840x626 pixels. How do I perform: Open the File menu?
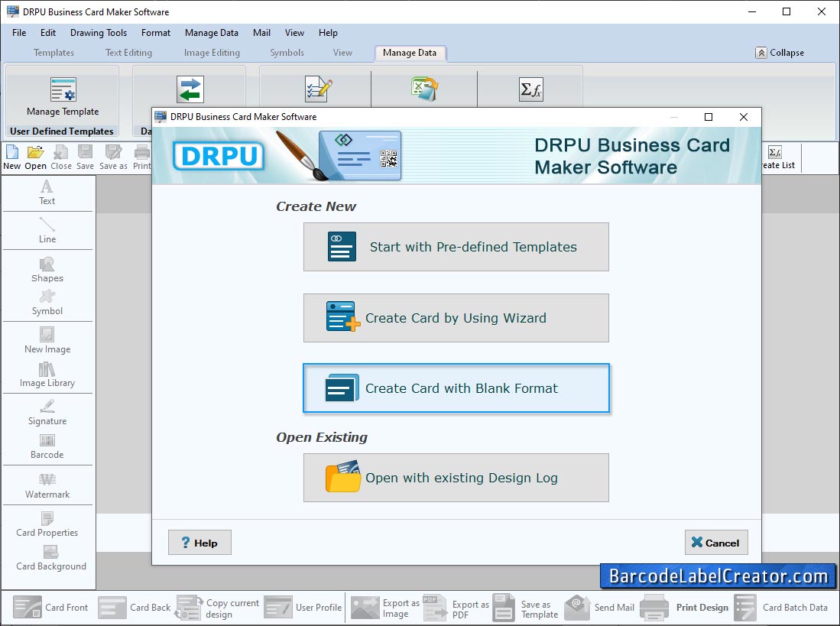pyautogui.click(x=19, y=33)
